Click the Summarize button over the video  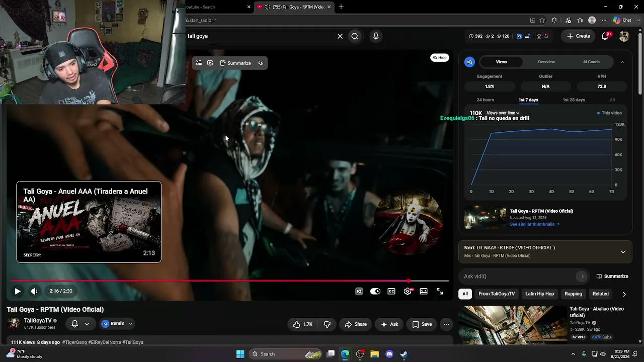click(235, 63)
